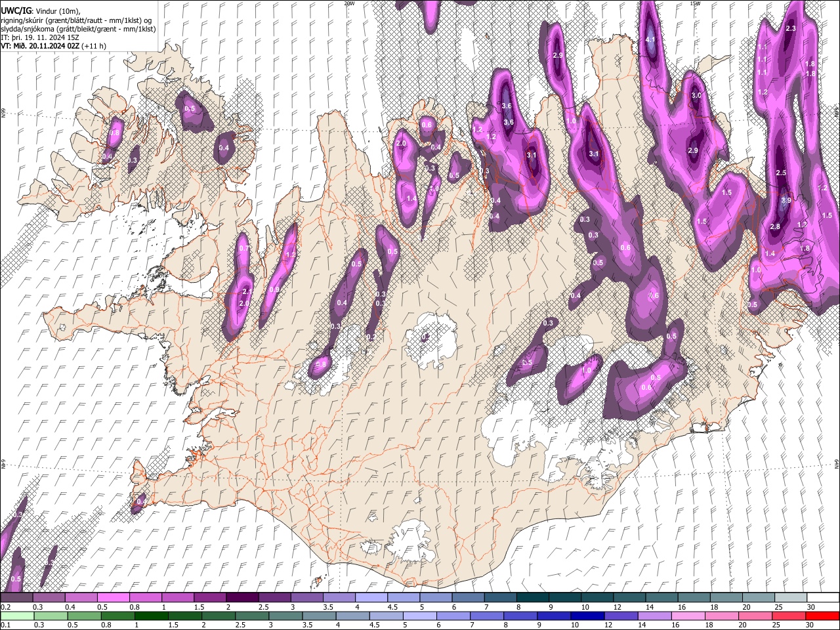Click the bright red rain swatch after 30
840x630 pixels.
[x=822, y=616]
